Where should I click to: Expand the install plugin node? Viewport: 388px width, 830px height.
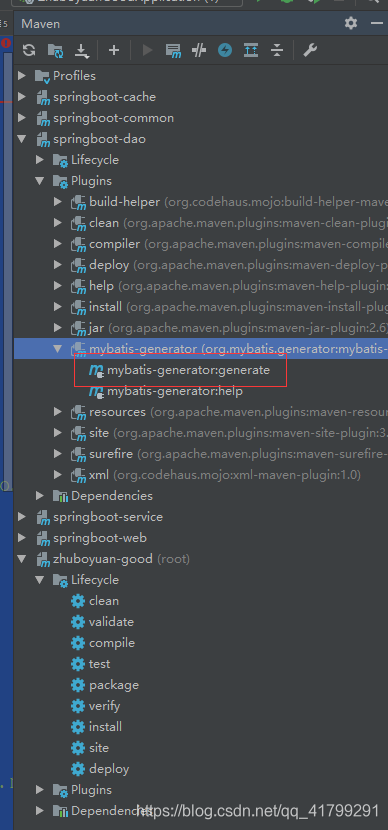pyautogui.click(x=58, y=307)
